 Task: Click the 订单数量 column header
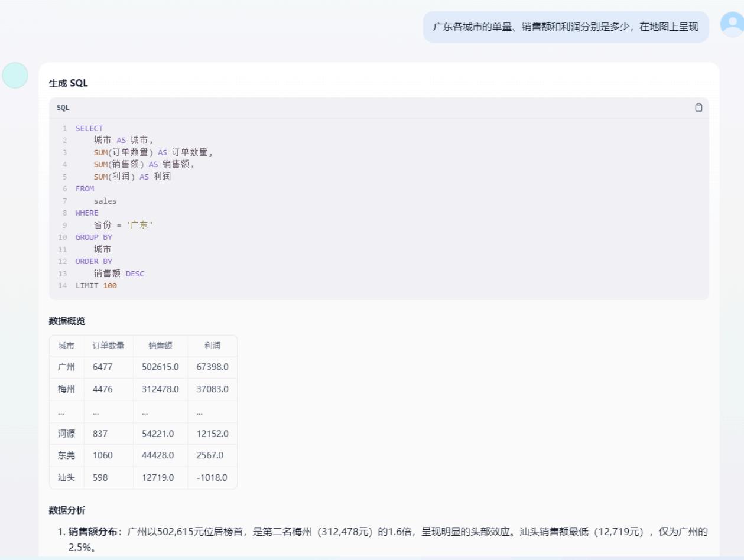[x=108, y=346]
